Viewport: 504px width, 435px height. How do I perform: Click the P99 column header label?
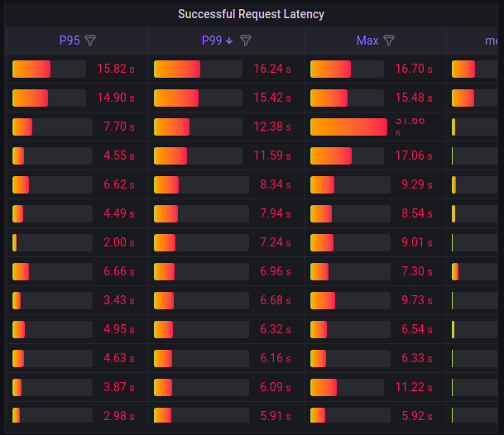(x=212, y=41)
